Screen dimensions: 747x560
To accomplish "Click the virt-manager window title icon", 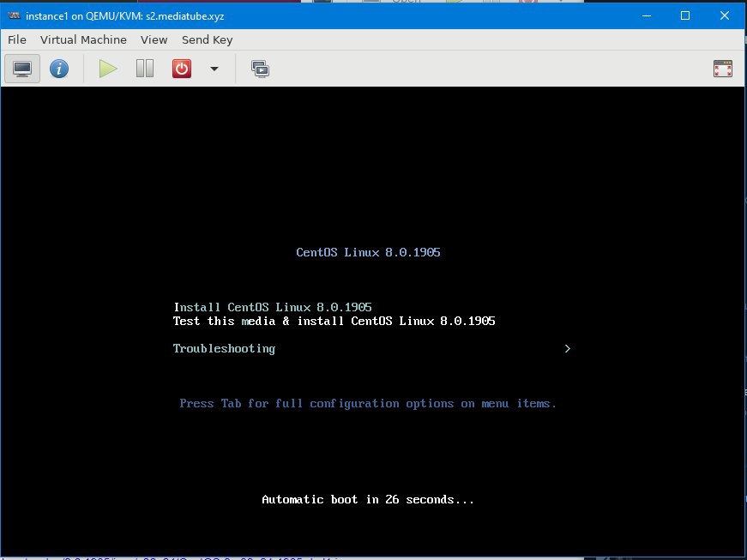I will (15, 15).
